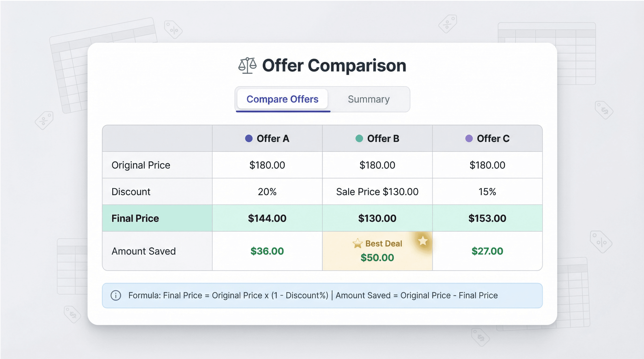Click the glowing star in the Best Deal cell
This screenshot has height=359, width=644.
423,241
